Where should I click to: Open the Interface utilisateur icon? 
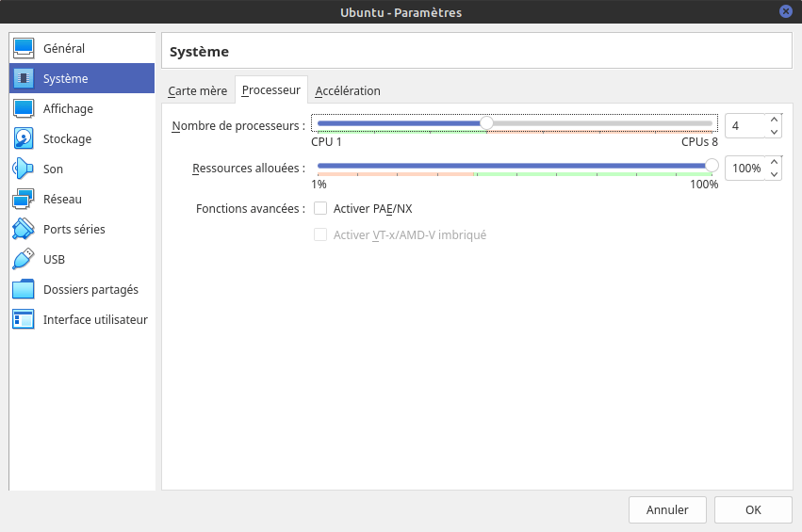tap(24, 319)
